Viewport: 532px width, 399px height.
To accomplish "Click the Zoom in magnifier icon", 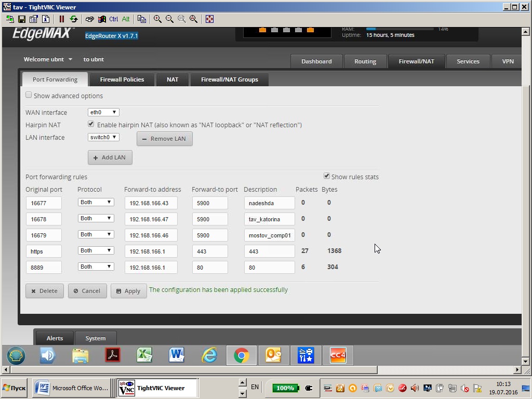I will 157,19.
